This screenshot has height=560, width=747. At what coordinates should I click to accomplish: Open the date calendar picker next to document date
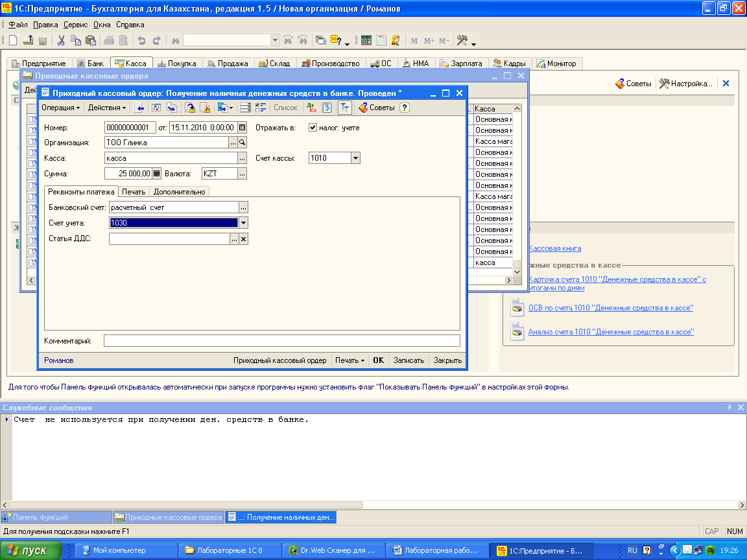tap(242, 128)
